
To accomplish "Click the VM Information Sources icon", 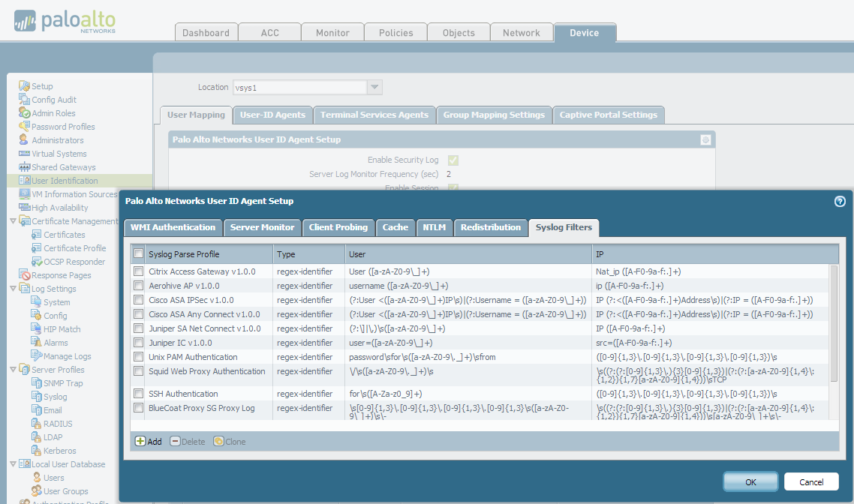I will (24, 193).
